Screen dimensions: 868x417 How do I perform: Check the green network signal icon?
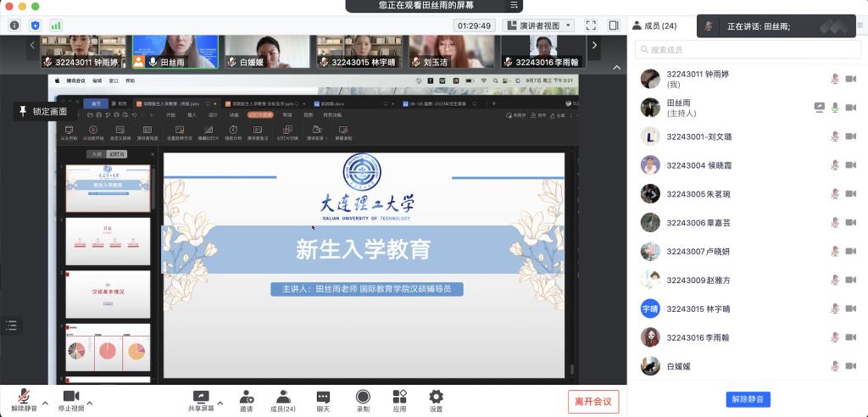point(56,25)
